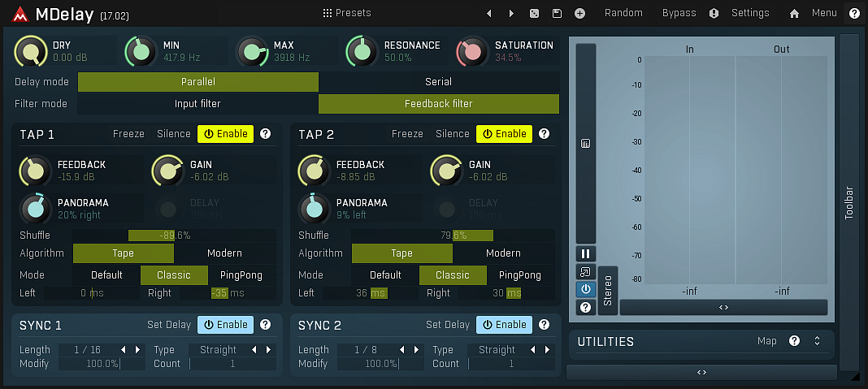The image size is (868, 389).
Task: Open Tap 2 help question mark
Action: [x=545, y=133]
